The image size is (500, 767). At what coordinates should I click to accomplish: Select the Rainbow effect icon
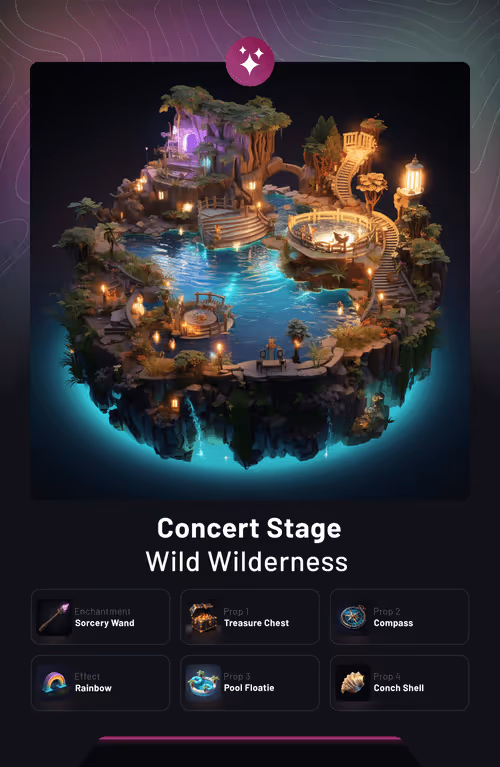tap(54, 682)
